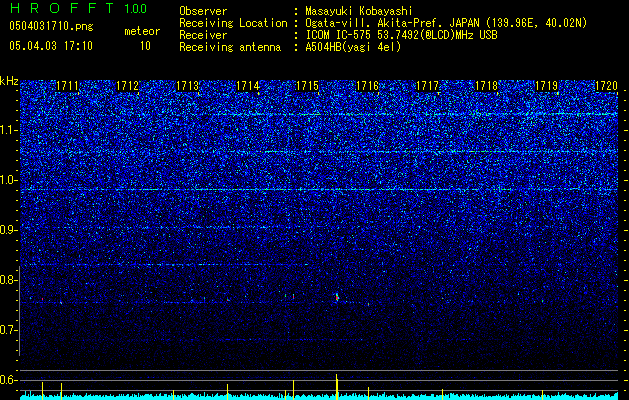Click the Observer label
This screenshot has height=400, width=629.
(x=203, y=11)
